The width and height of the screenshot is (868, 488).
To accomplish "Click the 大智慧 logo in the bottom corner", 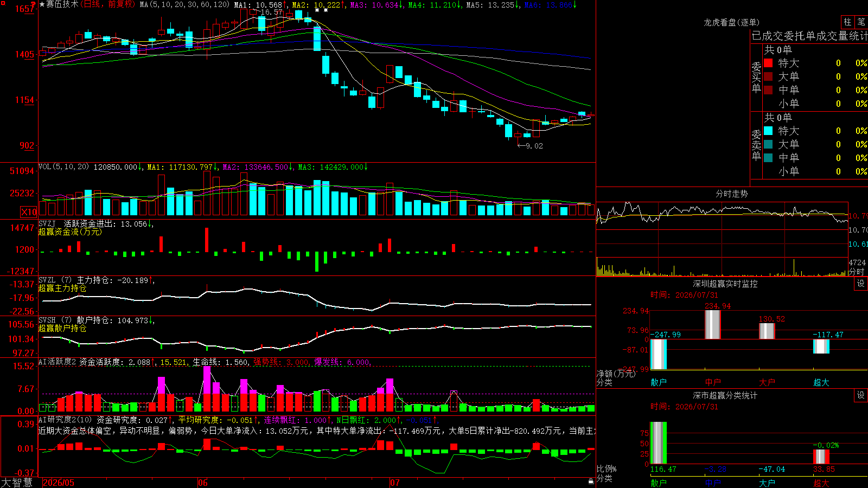I will pyautogui.click(x=17, y=483).
